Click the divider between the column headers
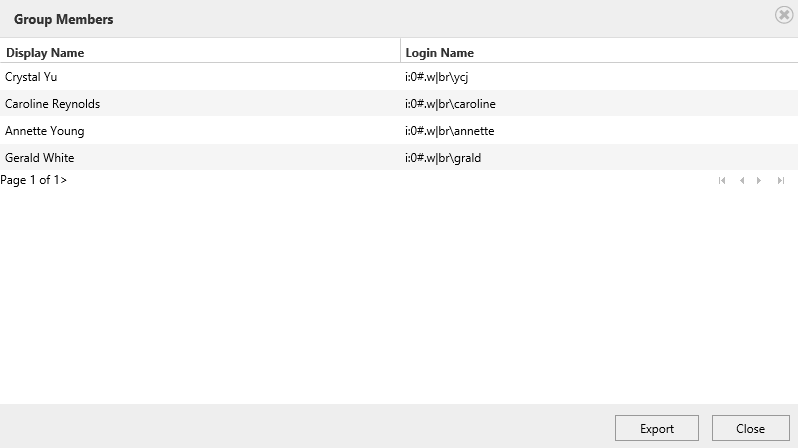The image size is (798, 448). click(400, 52)
